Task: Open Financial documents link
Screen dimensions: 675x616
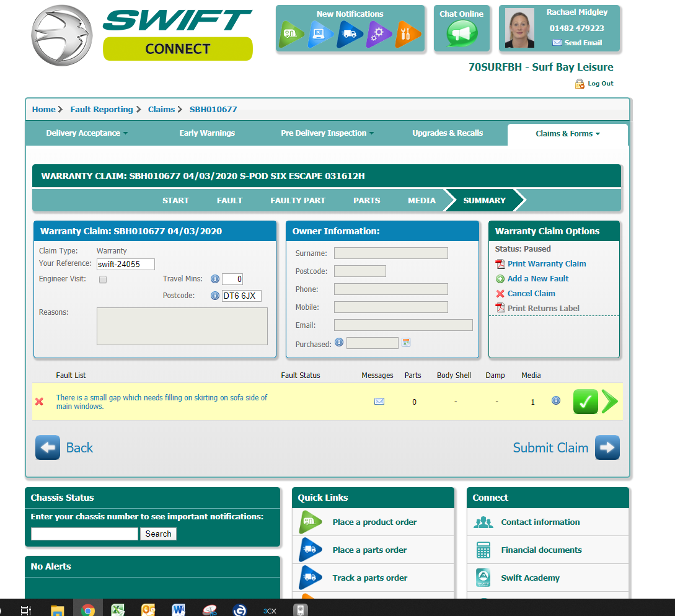Action: tap(541, 550)
